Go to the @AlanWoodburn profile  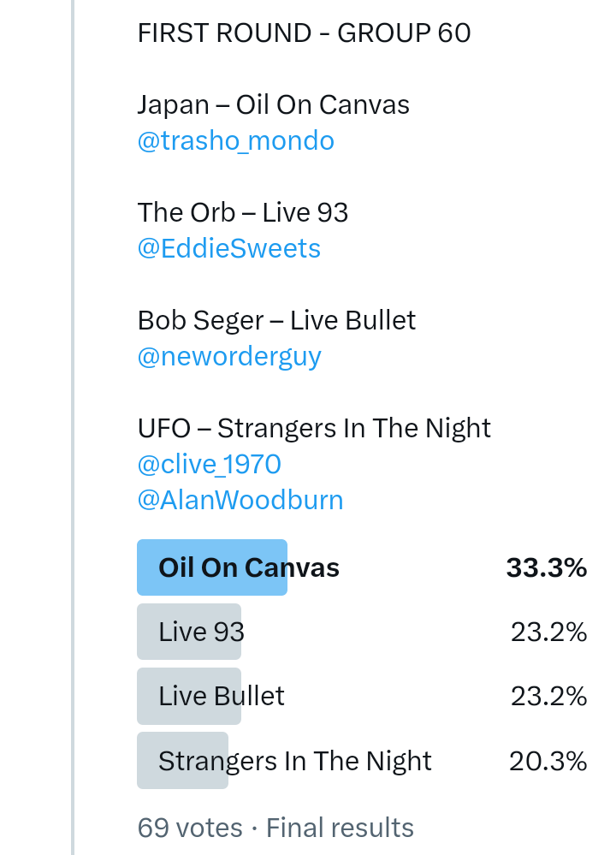(240, 500)
